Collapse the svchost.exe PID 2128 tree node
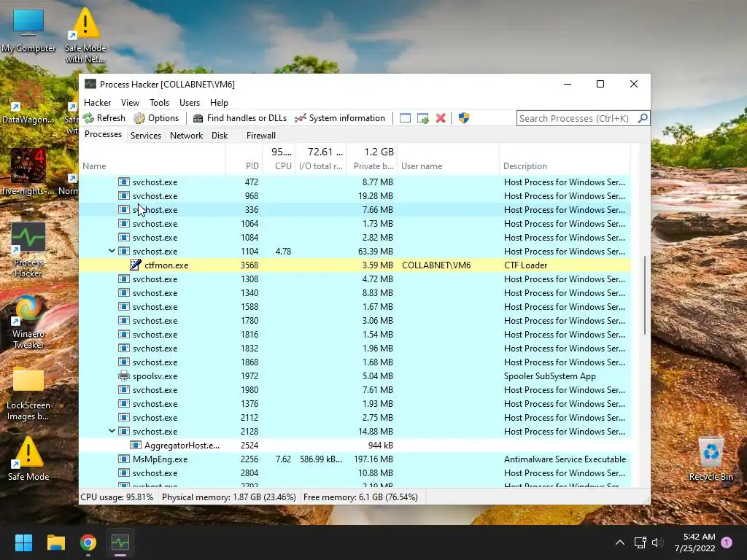Screen dimensions: 747x560 (x=112, y=430)
